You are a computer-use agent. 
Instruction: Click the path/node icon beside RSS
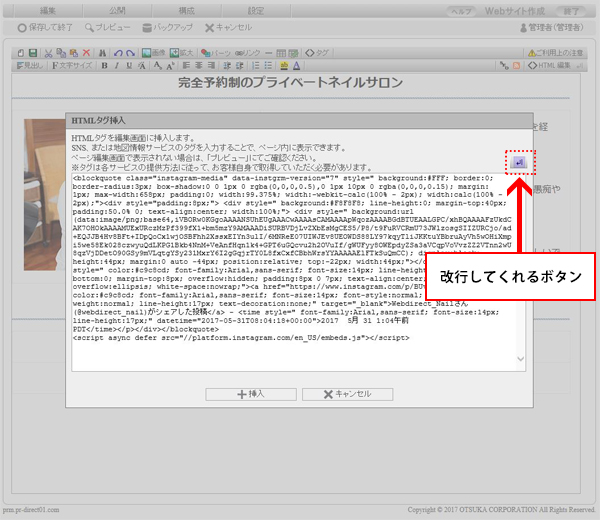point(504,65)
